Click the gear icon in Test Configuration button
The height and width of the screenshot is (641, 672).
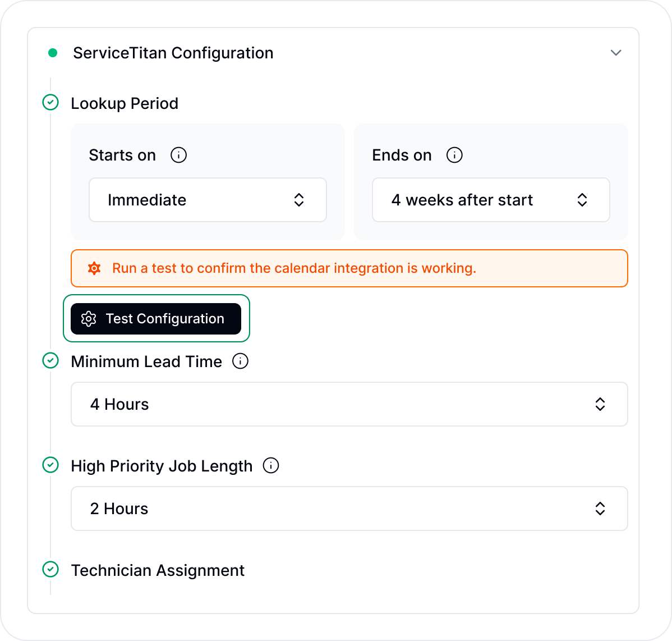(89, 319)
